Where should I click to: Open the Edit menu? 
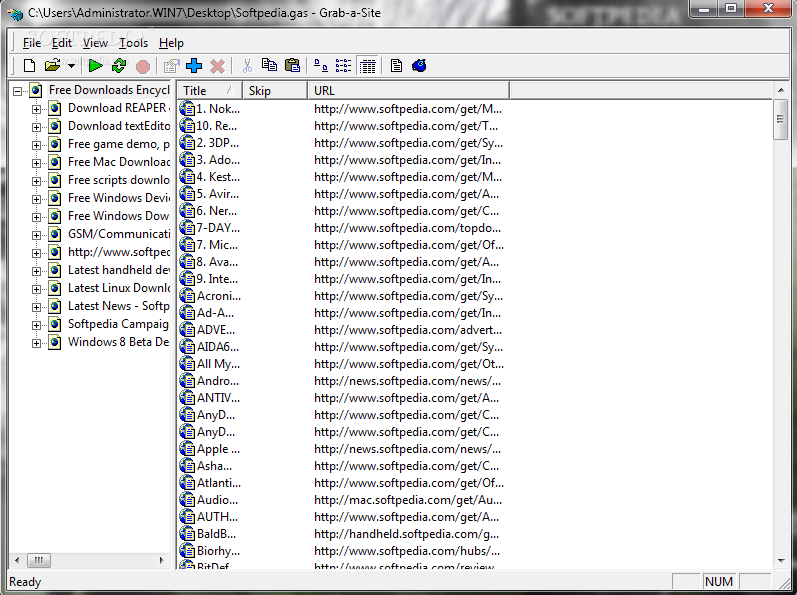pos(62,43)
